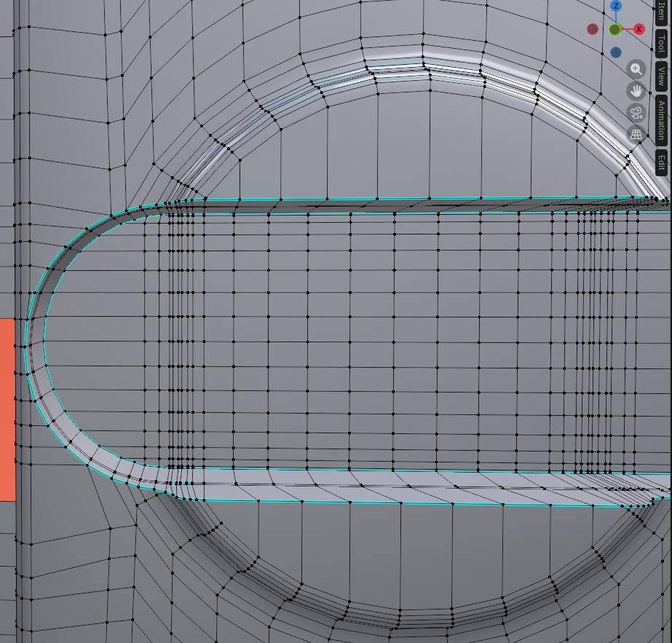Click the green Y axis circle on the gizmo
This screenshot has width=672, height=643.
pyautogui.click(x=615, y=30)
